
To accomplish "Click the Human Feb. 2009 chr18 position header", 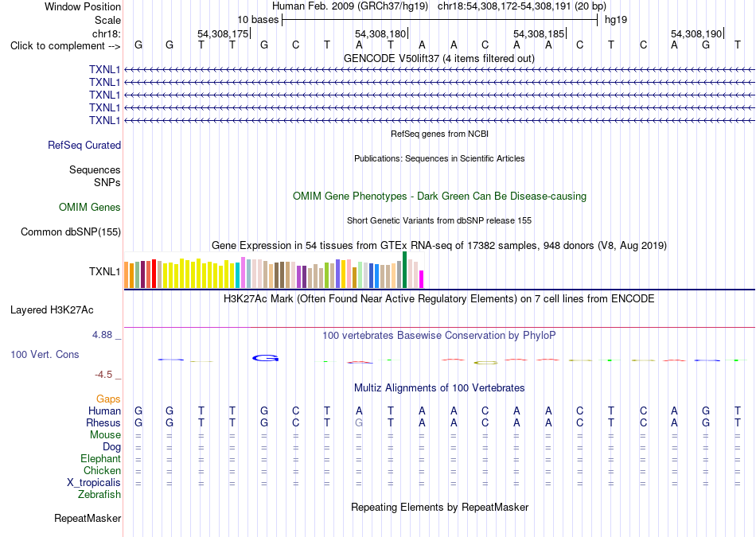I will [439, 6].
